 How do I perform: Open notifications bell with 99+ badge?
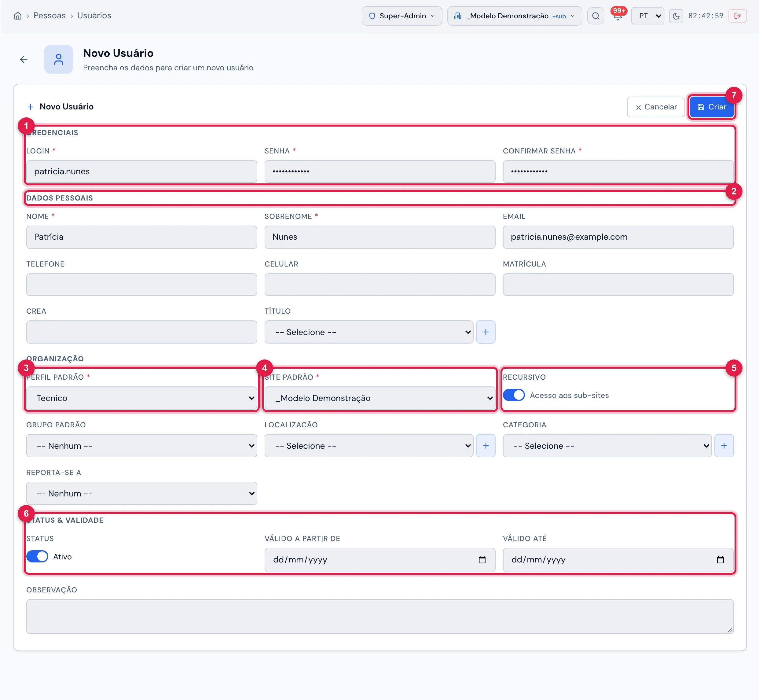[618, 16]
